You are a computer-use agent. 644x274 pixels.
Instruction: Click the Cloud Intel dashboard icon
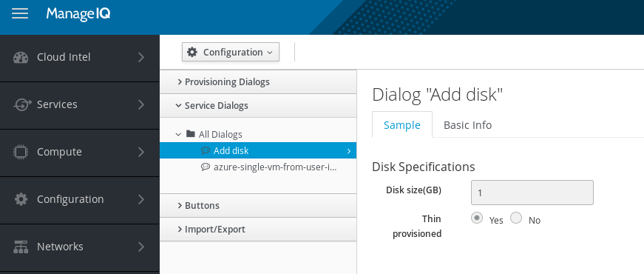pos(21,57)
